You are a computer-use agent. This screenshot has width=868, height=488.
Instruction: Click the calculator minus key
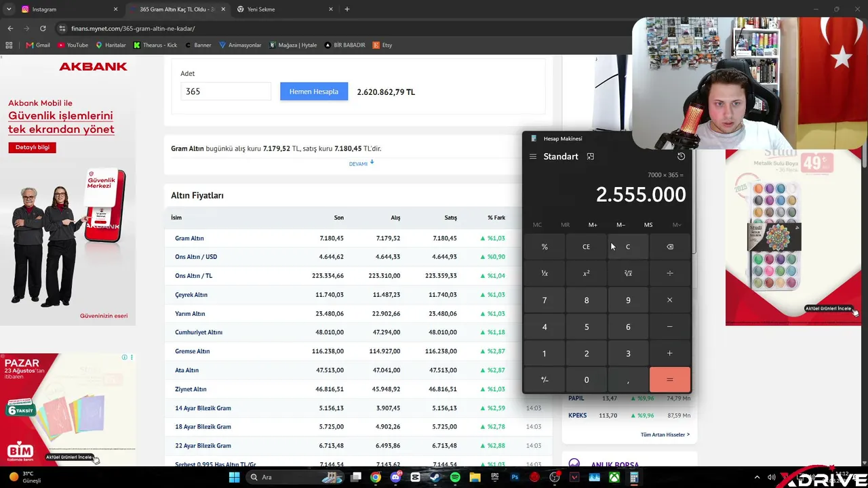pyautogui.click(x=670, y=327)
